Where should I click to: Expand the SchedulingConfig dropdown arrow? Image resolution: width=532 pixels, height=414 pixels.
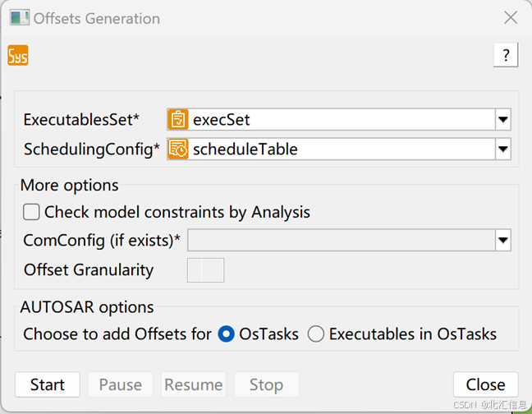click(x=502, y=149)
